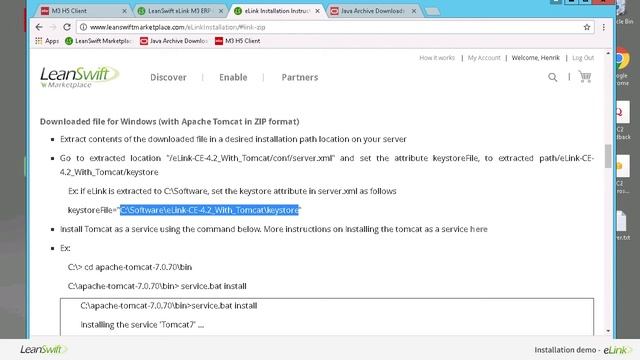
Task: Switch to the LeanSwift eLink M3 ERP tab
Action: pos(180,11)
